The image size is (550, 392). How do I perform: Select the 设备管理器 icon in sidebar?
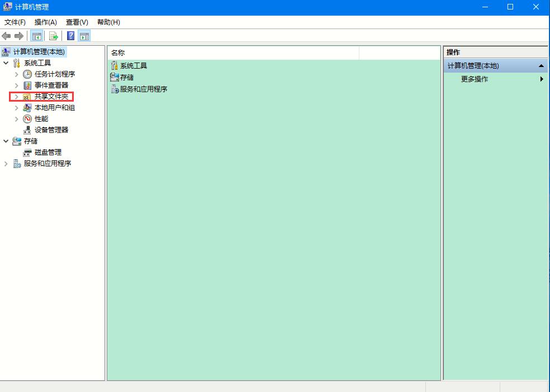27,130
